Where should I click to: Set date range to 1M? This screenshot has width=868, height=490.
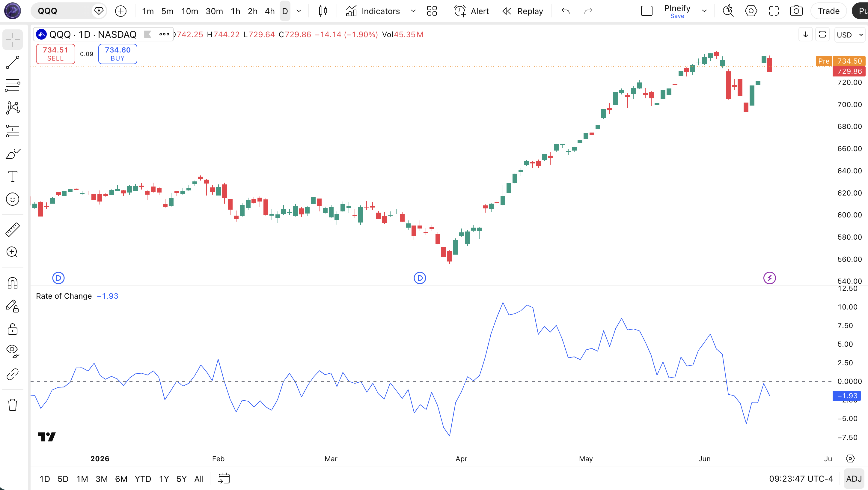point(82,479)
